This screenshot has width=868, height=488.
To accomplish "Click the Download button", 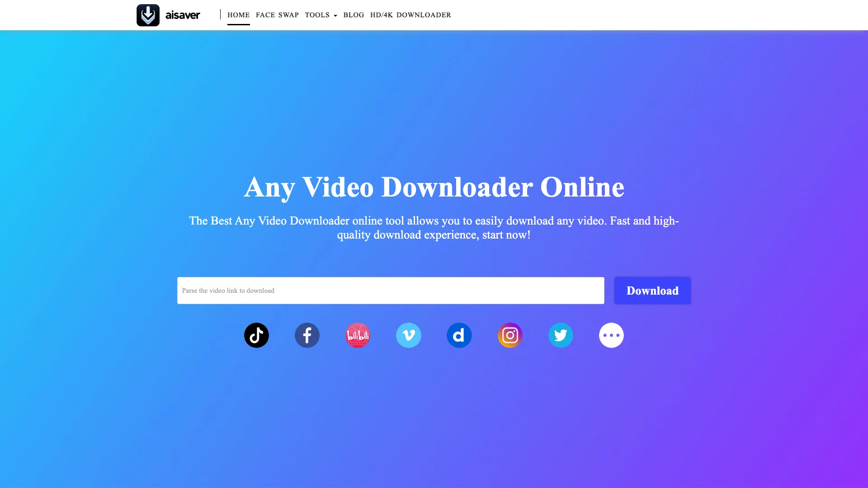I will pyautogui.click(x=652, y=290).
